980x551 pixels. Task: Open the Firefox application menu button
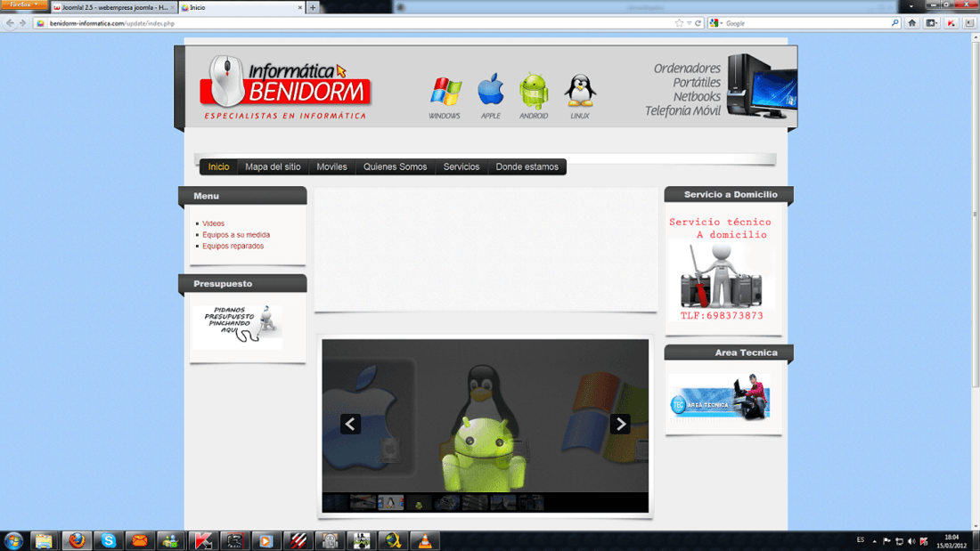point(24,5)
